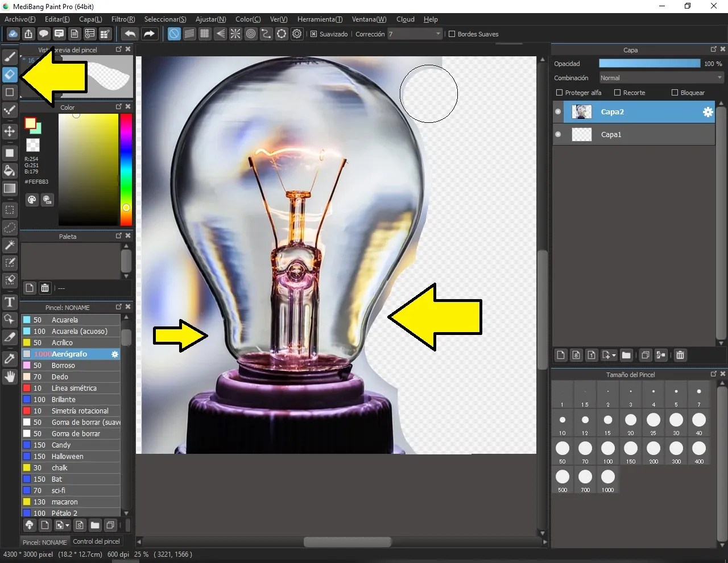Select the Acuarela brush
This screenshot has width=728, height=563.
tap(71, 320)
